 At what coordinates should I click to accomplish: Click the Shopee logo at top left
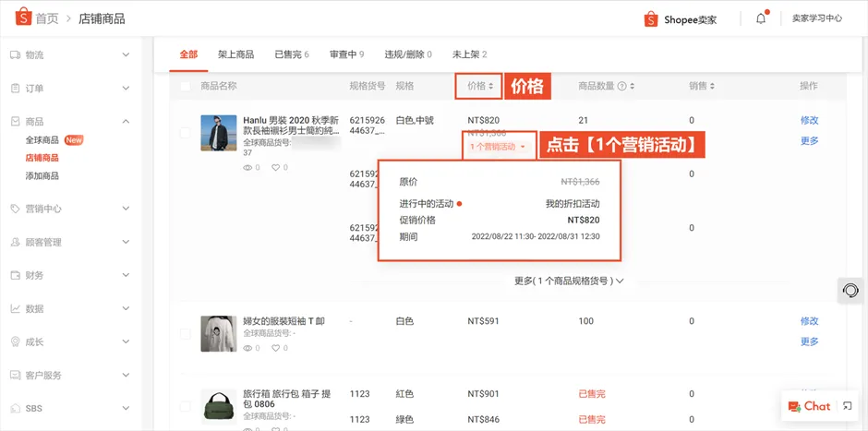[23, 18]
